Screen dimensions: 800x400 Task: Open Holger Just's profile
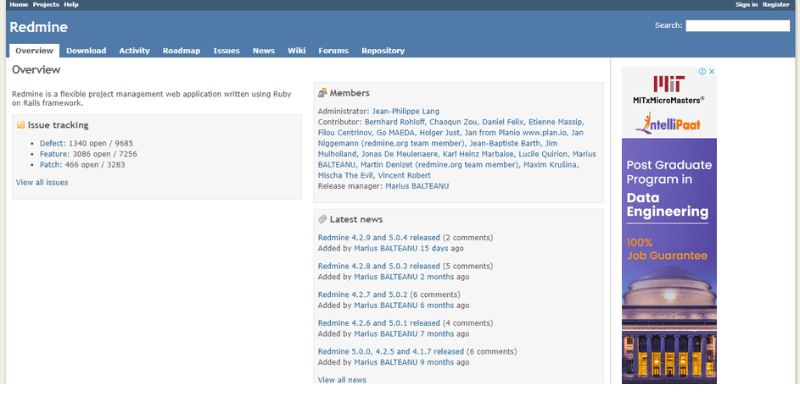pyautogui.click(x=438, y=133)
